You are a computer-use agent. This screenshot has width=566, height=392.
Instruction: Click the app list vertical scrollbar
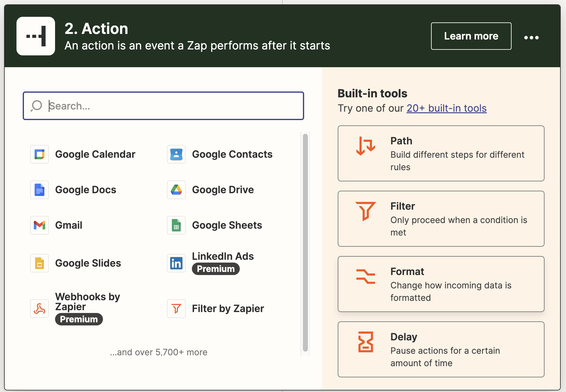[305, 243]
